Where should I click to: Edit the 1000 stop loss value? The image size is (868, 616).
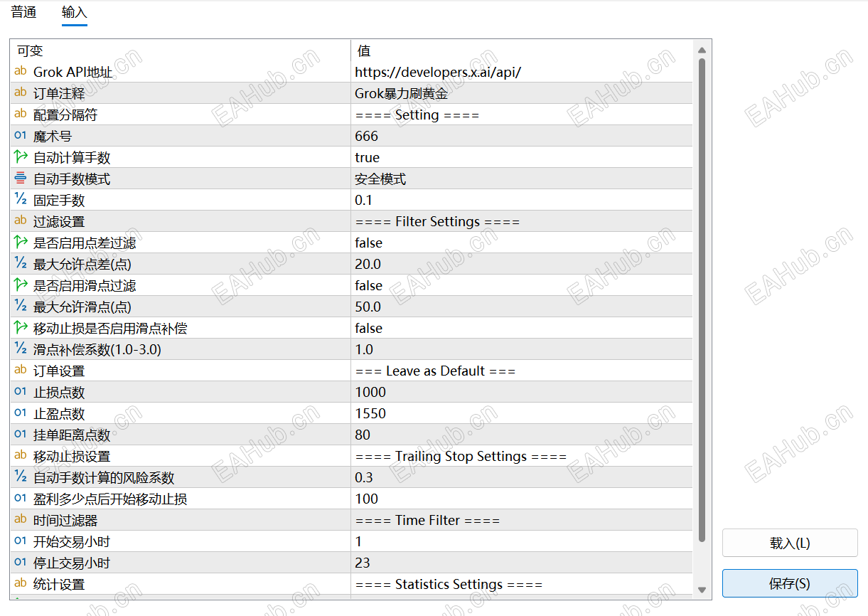click(522, 392)
